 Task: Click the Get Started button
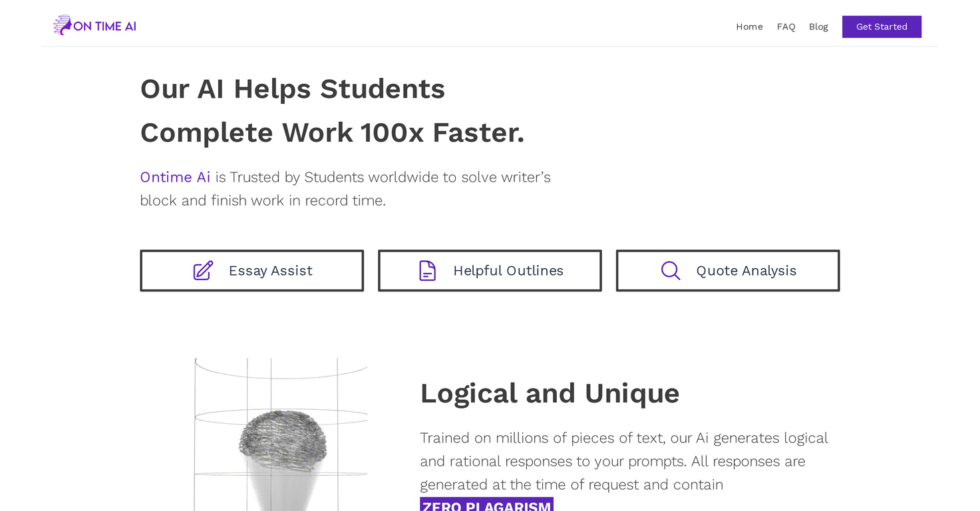[x=882, y=27]
